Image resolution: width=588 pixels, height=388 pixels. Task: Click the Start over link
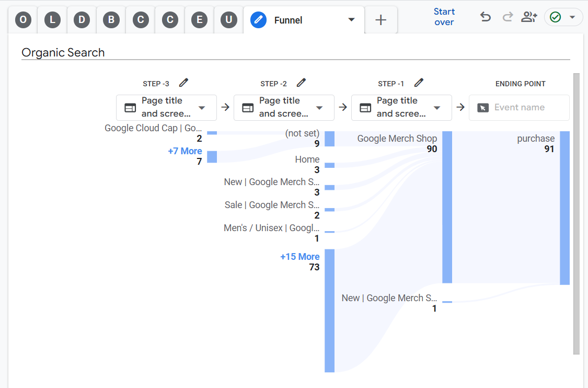444,17
